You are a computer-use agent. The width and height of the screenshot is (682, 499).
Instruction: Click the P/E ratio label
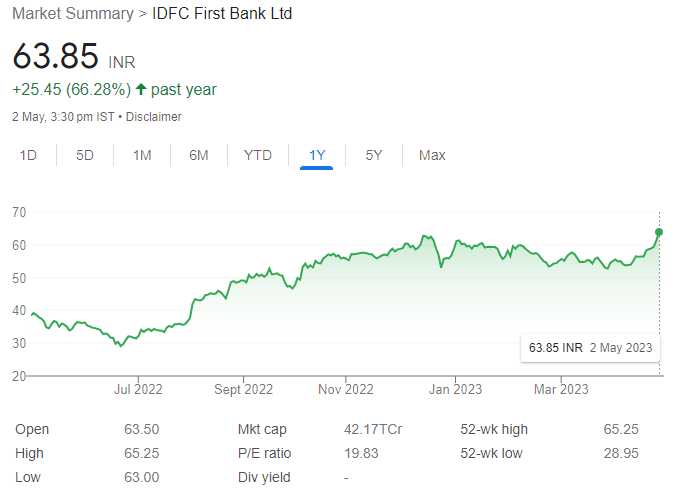pyautogui.click(x=264, y=453)
